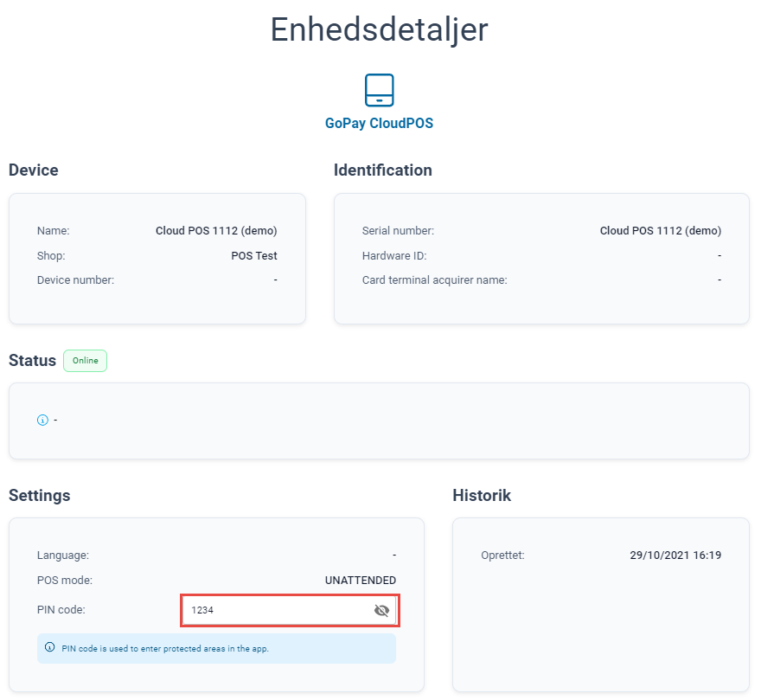Click the Hardware ID label
The width and height of the screenshot is (761, 700).
click(x=394, y=256)
